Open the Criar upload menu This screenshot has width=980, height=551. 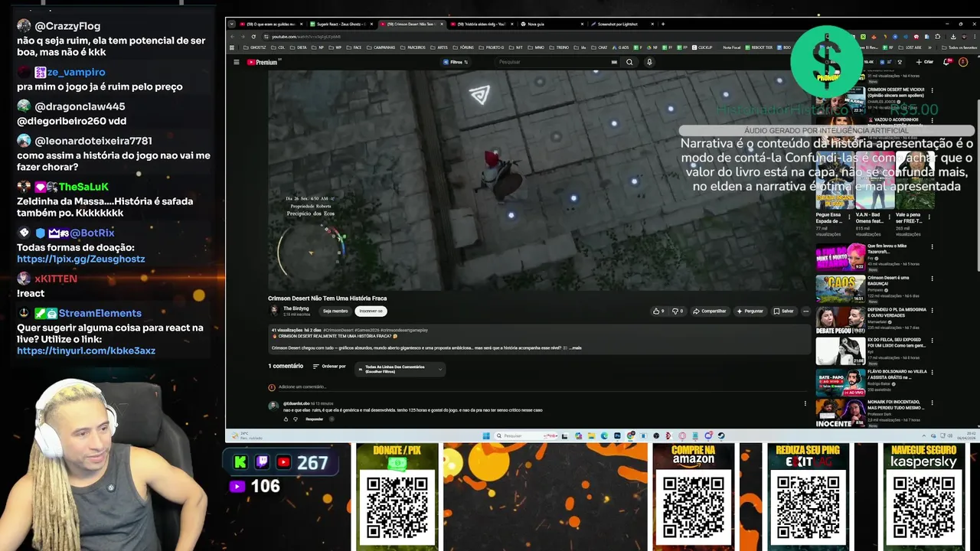925,62
